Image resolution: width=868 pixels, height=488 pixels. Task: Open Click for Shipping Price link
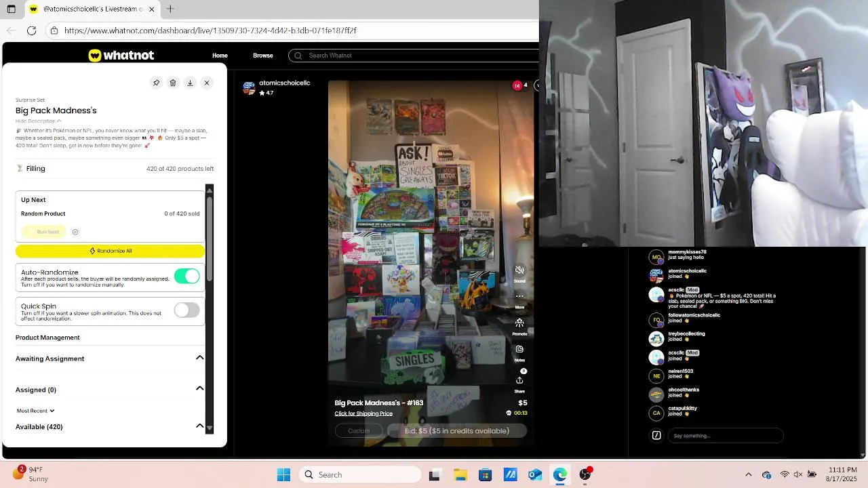click(x=363, y=413)
